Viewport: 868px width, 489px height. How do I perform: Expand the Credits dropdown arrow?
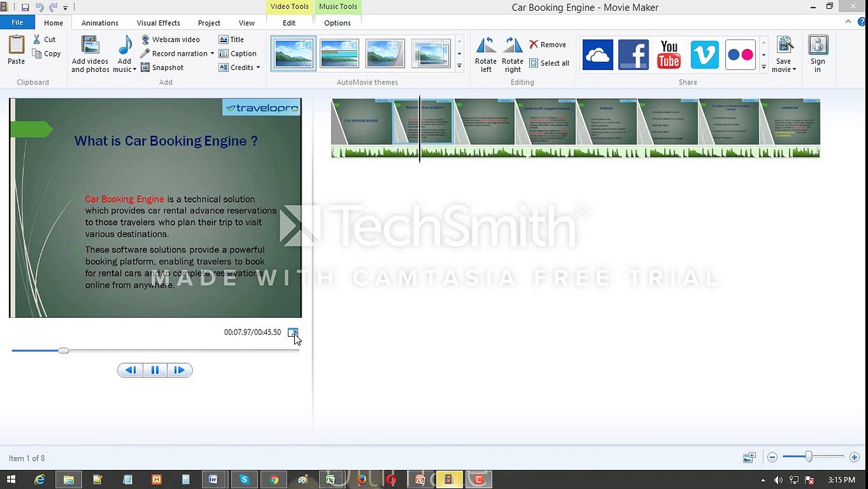pyautogui.click(x=258, y=67)
